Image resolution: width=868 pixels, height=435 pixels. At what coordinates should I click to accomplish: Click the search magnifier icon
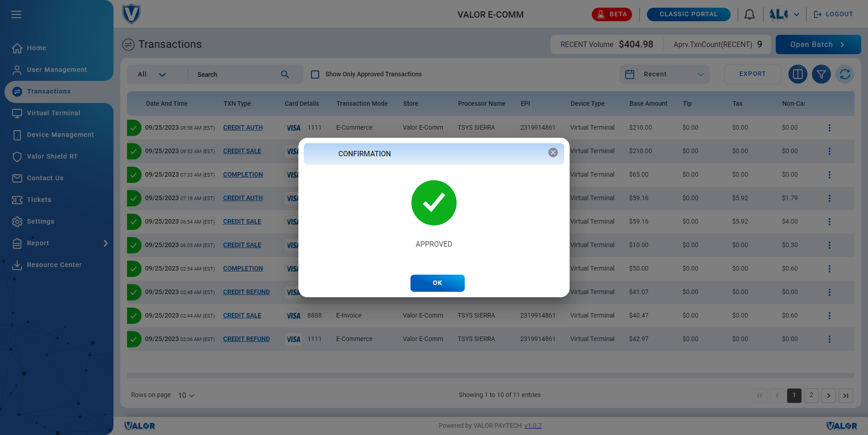[x=285, y=74]
